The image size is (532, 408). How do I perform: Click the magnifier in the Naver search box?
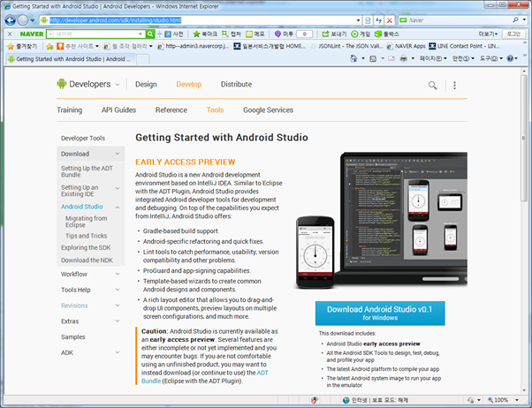515,20
